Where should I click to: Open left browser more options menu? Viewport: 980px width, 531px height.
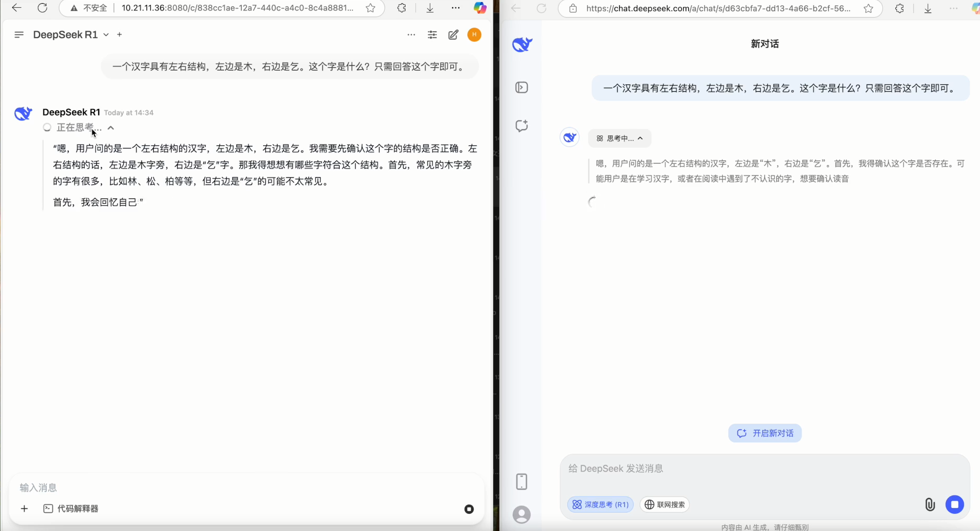(x=455, y=8)
